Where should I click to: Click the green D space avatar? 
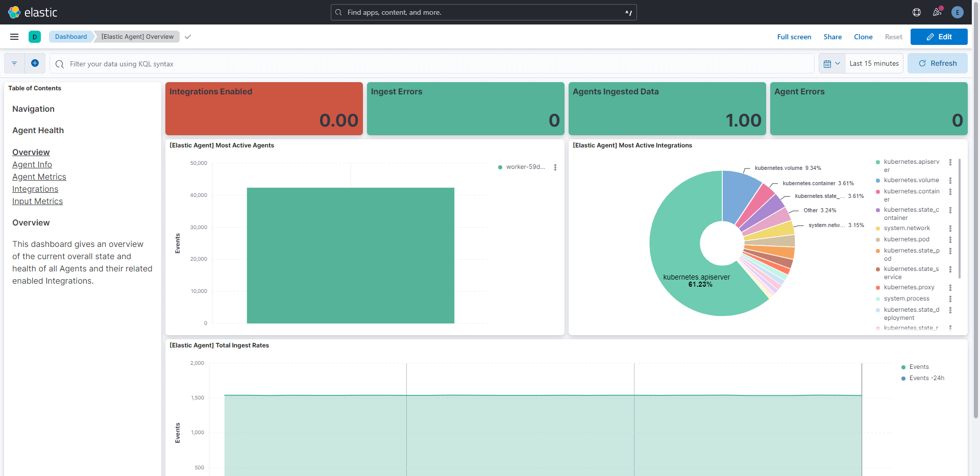click(35, 37)
